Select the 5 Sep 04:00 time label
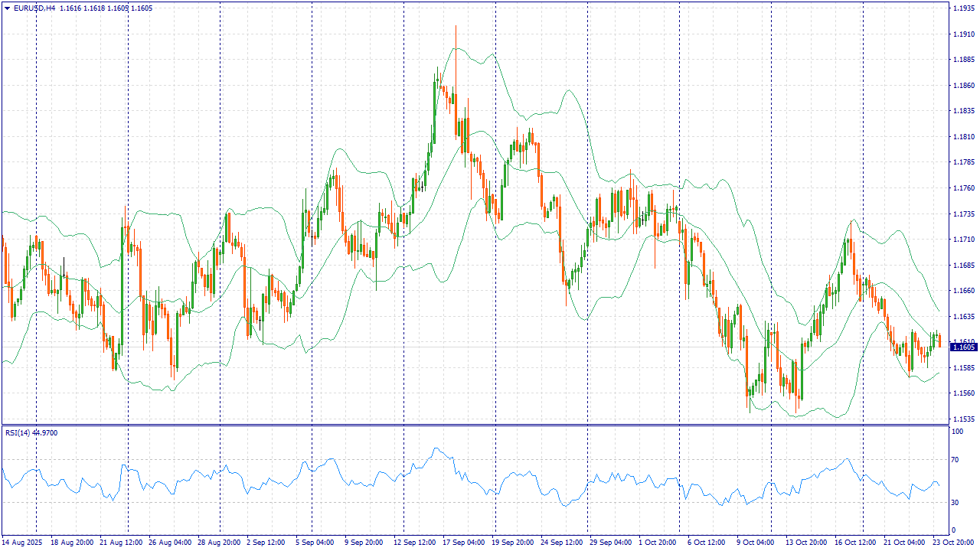 coord(315,543)
